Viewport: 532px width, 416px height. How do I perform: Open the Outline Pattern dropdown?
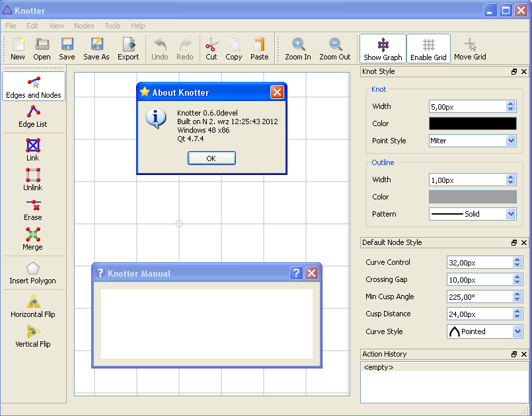pos(473,214)
